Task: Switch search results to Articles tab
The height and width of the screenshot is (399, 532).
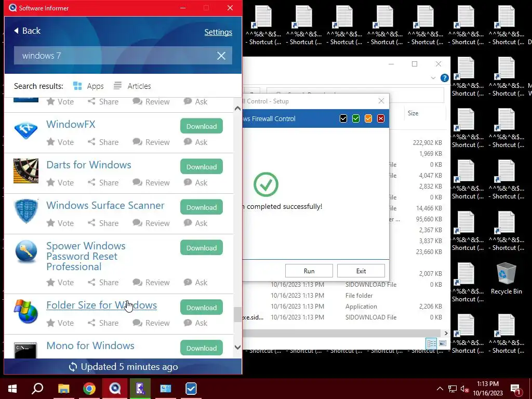Action: pyautogui.click(x=132, y=86)
